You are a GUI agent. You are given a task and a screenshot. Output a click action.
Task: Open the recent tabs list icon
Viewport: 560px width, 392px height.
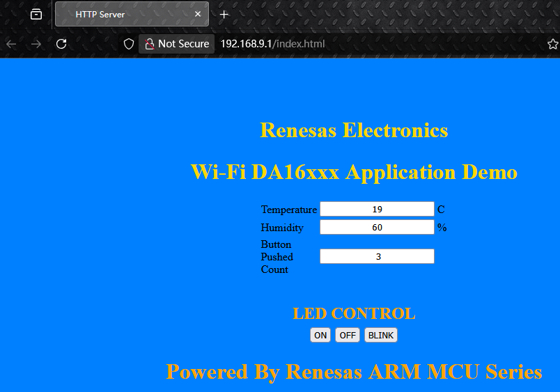(x=36, y=15)
